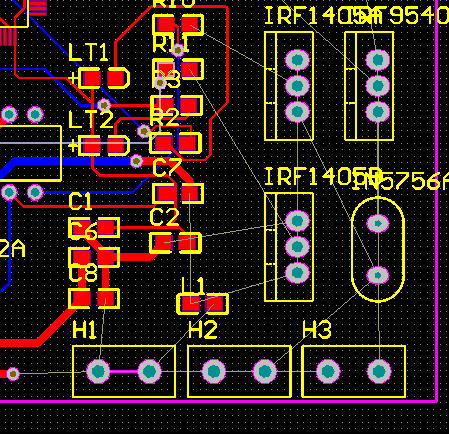This screenshot has height=434, width=449.
Task: Click the LT1 LED right pad
Action: (116, 78)
